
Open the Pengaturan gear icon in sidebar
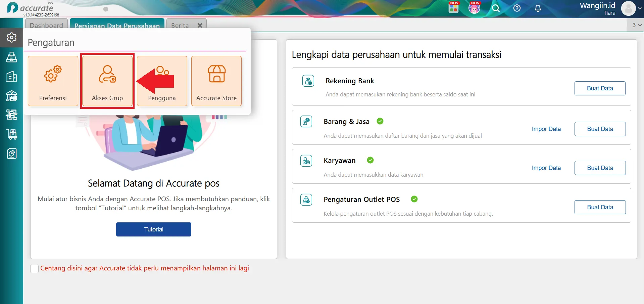(11, 37)
